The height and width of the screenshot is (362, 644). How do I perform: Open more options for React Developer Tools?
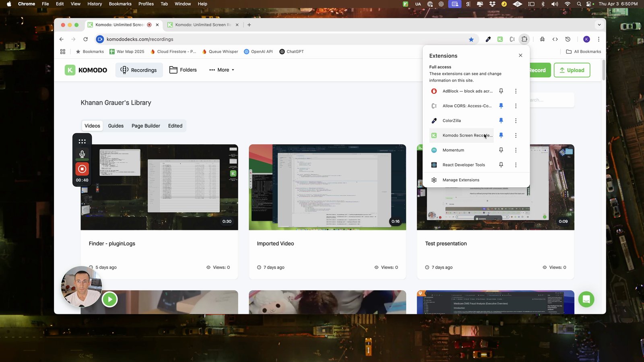(516, 165)
